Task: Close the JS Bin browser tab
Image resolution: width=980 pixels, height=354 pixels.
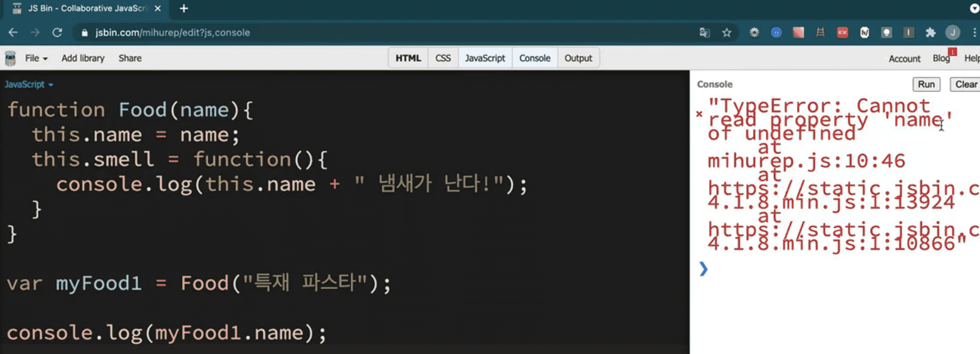Action: pyautogui.click(x=157, y=8)
